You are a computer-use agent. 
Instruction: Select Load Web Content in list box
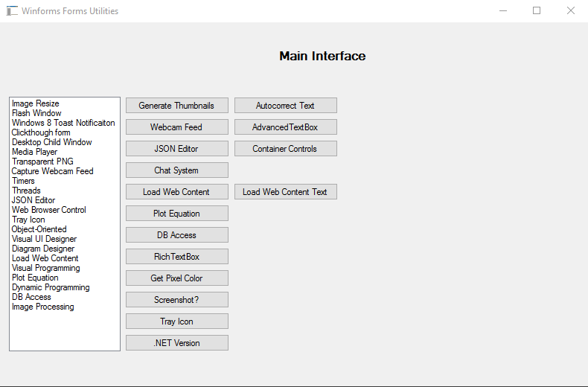(x=65, y=258)
